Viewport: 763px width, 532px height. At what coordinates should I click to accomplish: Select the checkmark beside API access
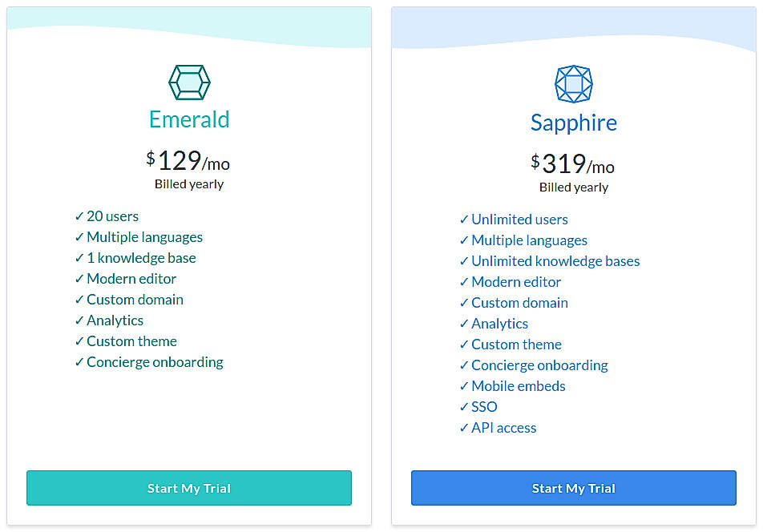(464, 428)
